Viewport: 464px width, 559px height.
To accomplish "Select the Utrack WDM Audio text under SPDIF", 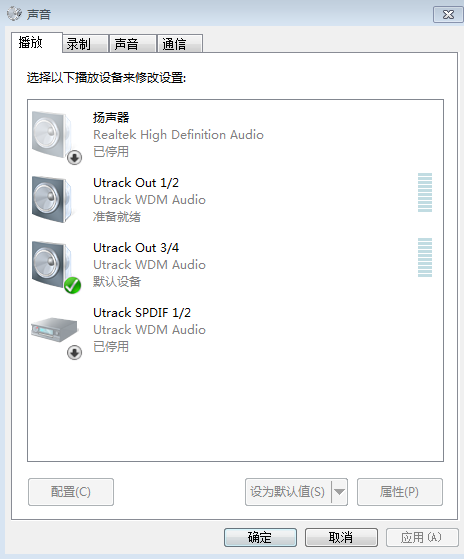I will tap(149, 330).
